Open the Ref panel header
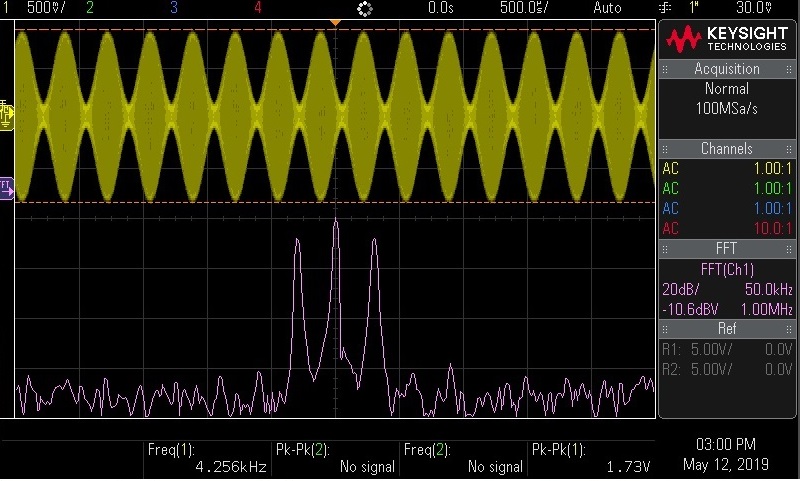The width and height of the screenshot is (800, 481). pos(727,328)
